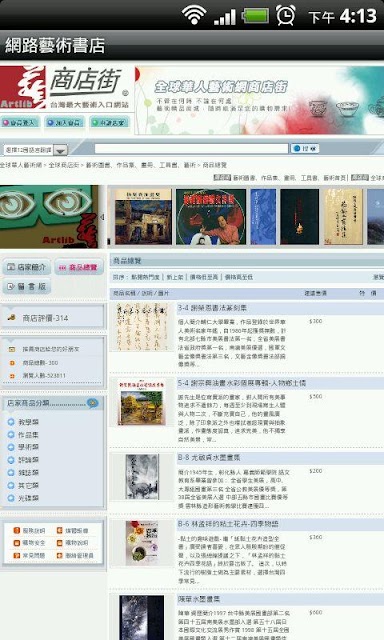Viewport: 384px width, 640px height.
Task: Click the 購物安全 help icon link
Action: tap(29, 543)
